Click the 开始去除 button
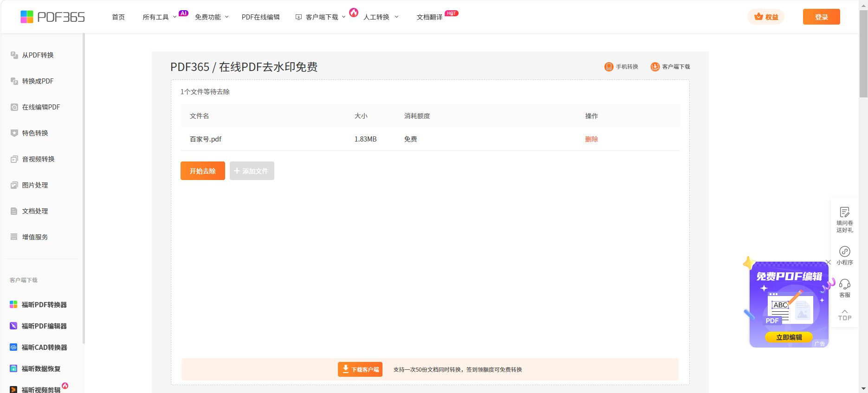 coord(202,171)
